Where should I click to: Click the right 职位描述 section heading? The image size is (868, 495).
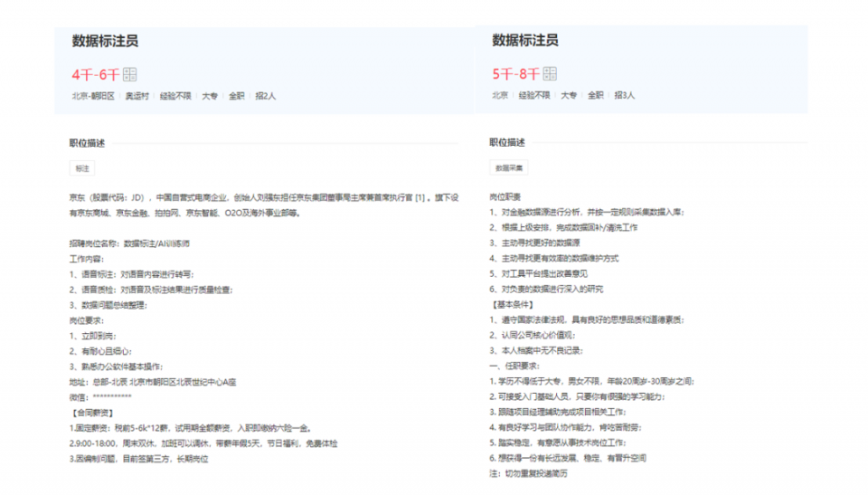[507, 143]
